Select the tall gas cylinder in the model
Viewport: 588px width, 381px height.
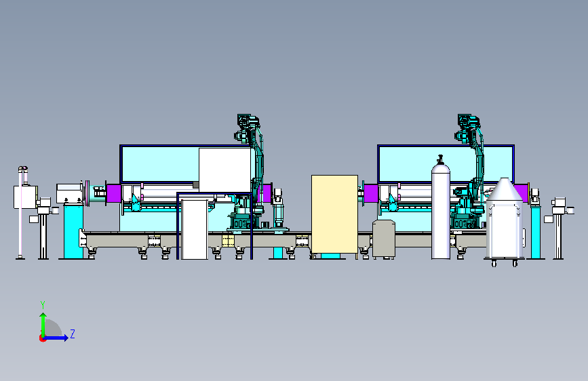tap(441, 207)
